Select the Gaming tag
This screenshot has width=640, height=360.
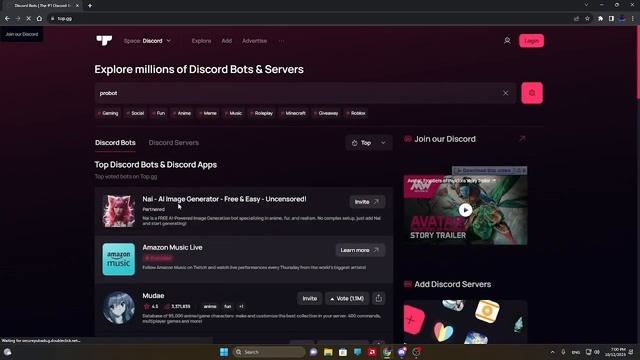click(108, 113)
